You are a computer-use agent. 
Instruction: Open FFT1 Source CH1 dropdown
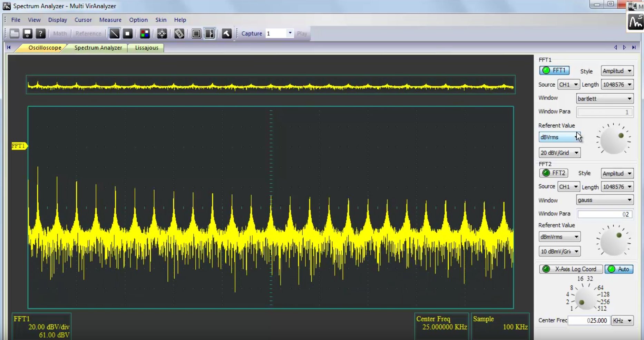tap(568, 85)
